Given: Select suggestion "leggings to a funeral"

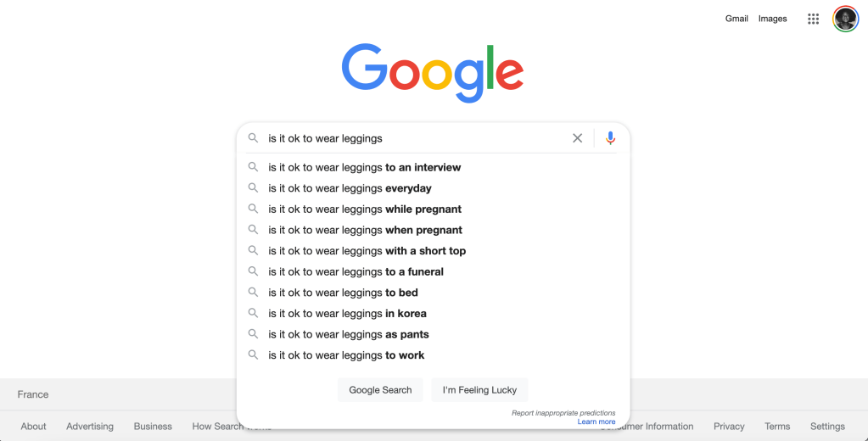Looking at the screenshot, I should click(x=356, y=272).
